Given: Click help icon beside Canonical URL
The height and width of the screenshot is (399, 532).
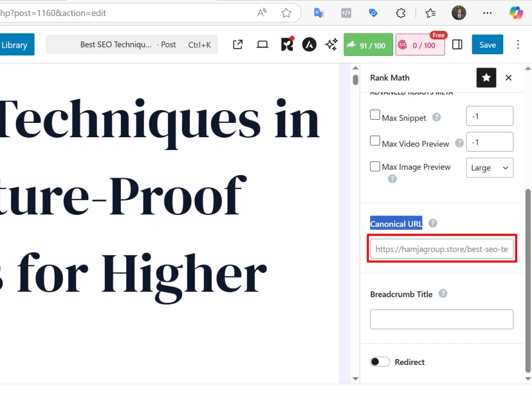Looking at the screenshot, I should pyautogui.click(x=433, y=223).
